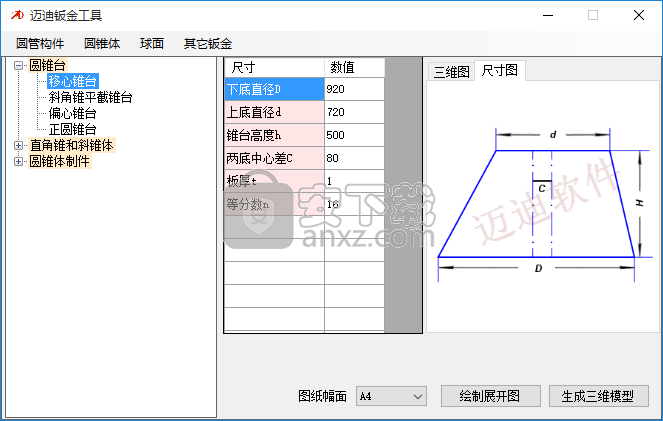
Task: Minimize the 迈迪钣金工具 window
Action: pos(548,16)
